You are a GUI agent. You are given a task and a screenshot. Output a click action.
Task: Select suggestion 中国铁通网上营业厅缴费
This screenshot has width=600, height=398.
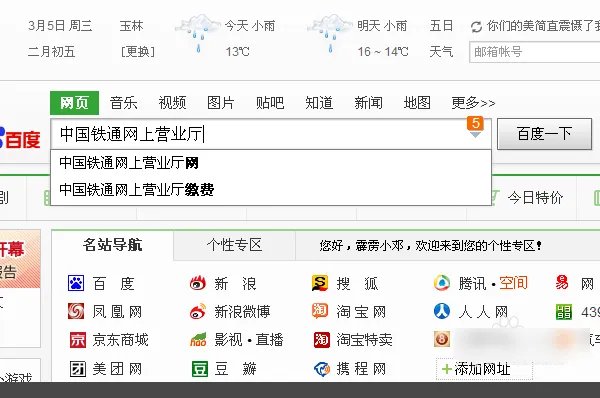pyautogui.click(x=271, y=189)
